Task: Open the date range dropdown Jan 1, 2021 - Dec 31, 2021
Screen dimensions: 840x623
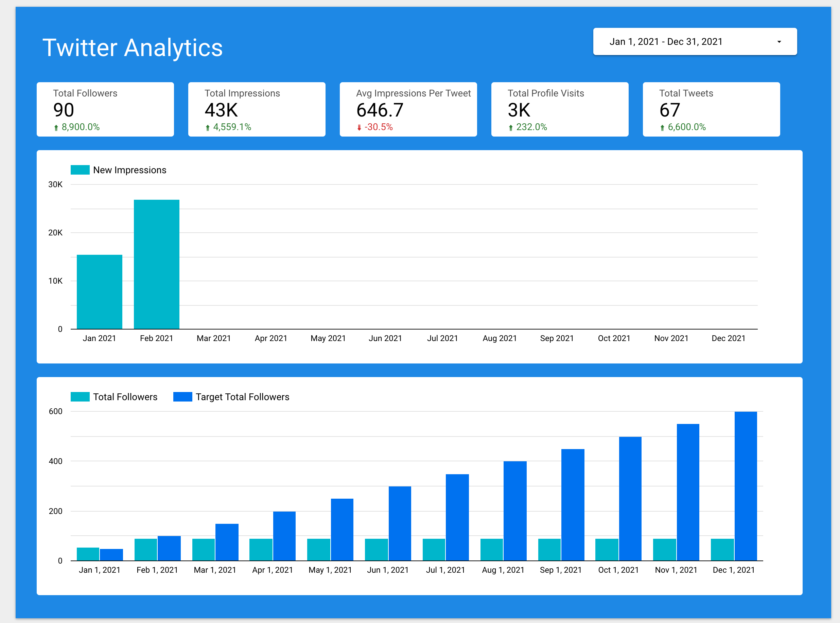Action: [x=695, y=41]
